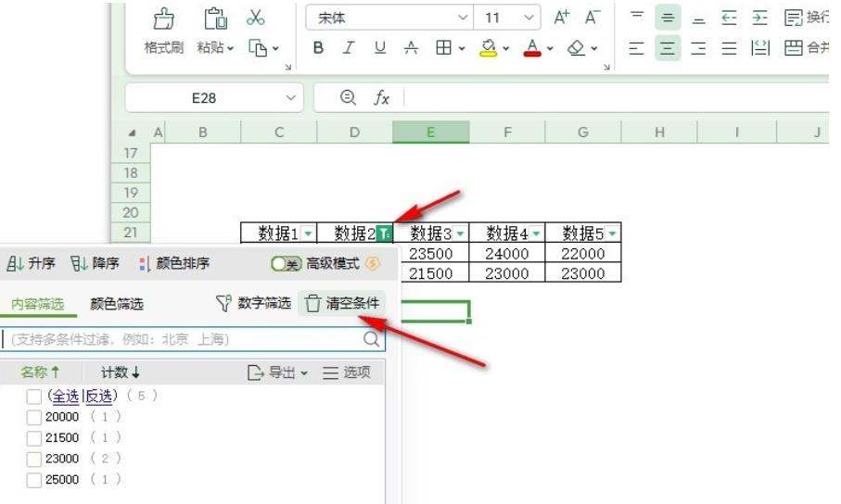Screen dimensions: 841x504
Task: Check the 全选|反选 select-all checkbox
Action: click(x=33, y=397)
